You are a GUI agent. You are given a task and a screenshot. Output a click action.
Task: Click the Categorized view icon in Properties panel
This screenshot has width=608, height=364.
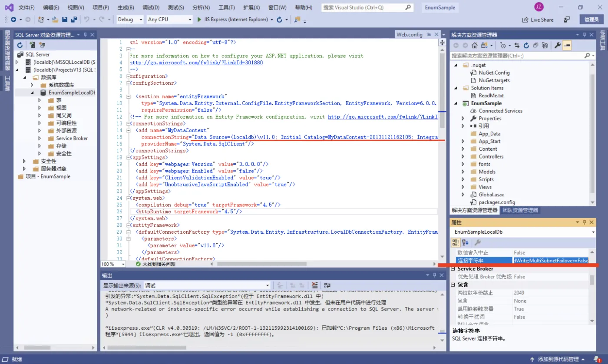[x=456, y=242]
